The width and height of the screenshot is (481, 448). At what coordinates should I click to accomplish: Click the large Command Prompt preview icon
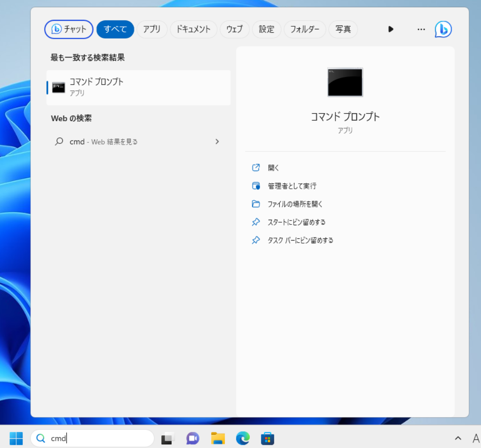tap(345, 82)
